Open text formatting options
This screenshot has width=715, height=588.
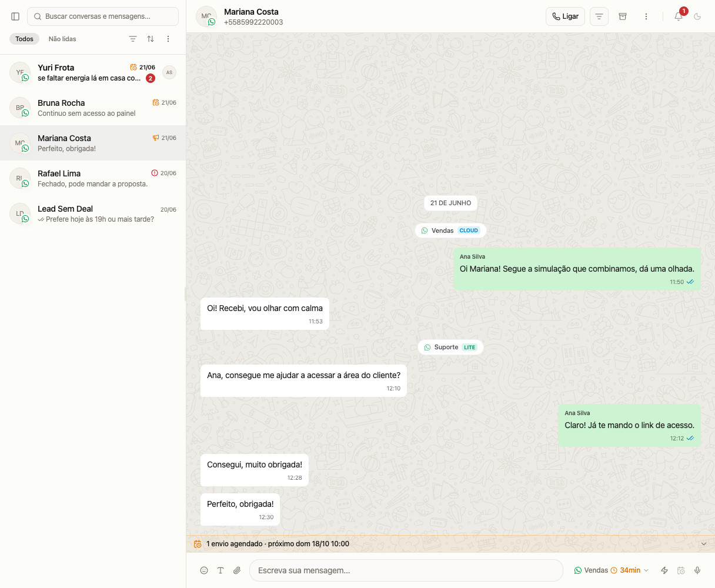220,570
